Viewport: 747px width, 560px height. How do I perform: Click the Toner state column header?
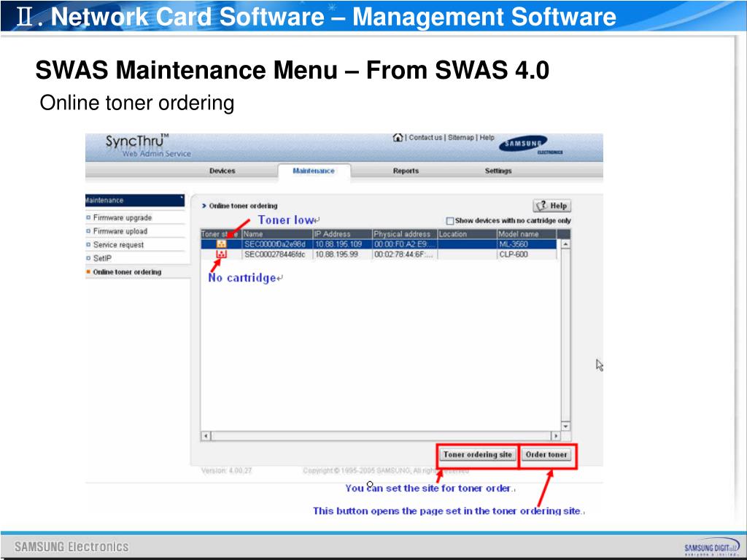pyautogui.click(x=222, y=234)
